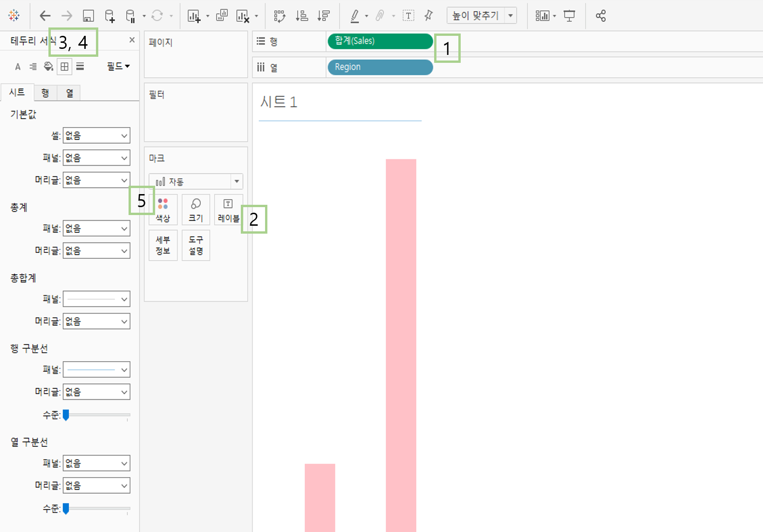Open shading formatting with paint bucket icon
763x532 pixels.
click(x=48, y=67)
